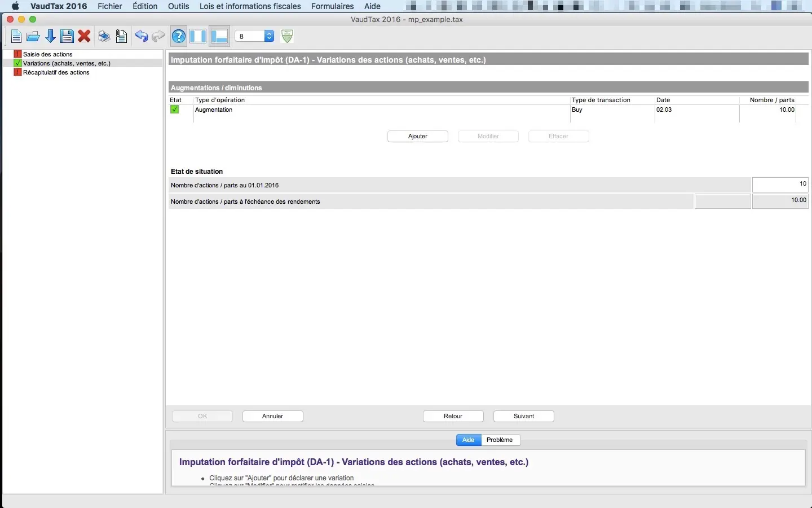This screenshot has height=508, width=812.
Task: Open Lois et informations fiscales menu
Action: 250,6
